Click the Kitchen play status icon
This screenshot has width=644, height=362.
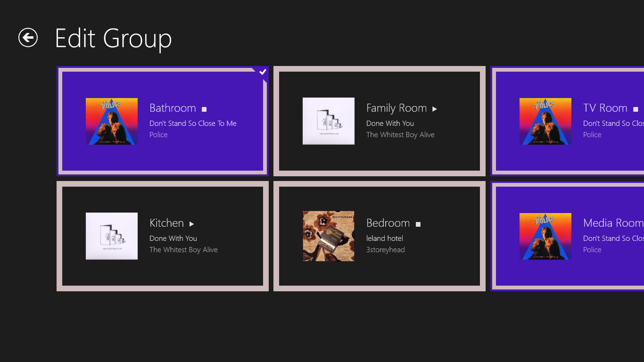(x=192, y=224)
